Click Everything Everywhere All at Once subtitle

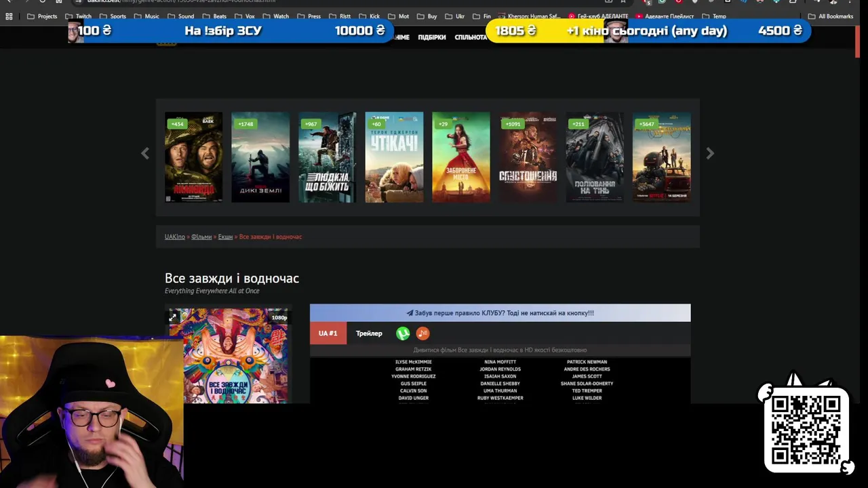pyautogui.click(x=212, y=291)
